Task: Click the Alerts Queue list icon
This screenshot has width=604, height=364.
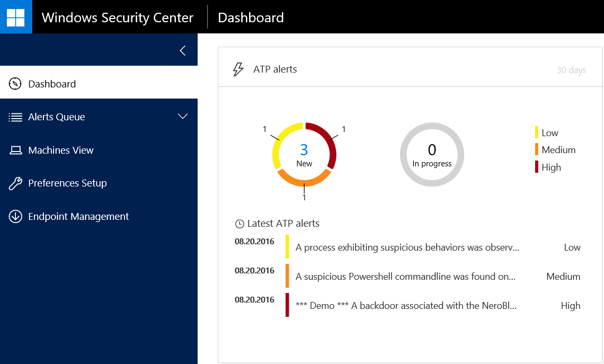Action: [15, 117]
